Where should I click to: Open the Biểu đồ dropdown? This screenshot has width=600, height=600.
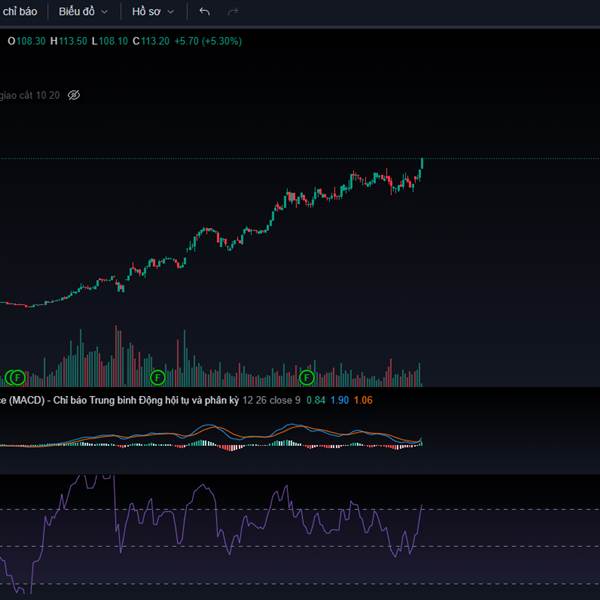(83, 12)
